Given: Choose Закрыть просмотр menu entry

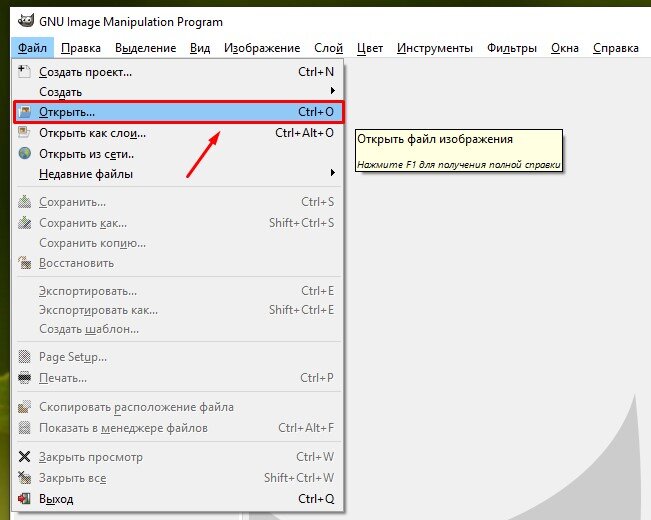Looking at the screenshot, I should (x=178, y=457).
